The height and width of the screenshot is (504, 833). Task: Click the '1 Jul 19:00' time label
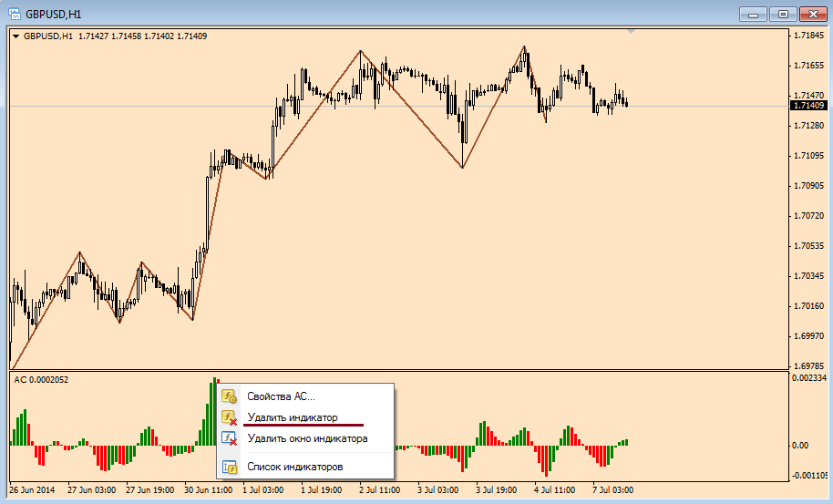pyautogui.click(x=322, y=489)
